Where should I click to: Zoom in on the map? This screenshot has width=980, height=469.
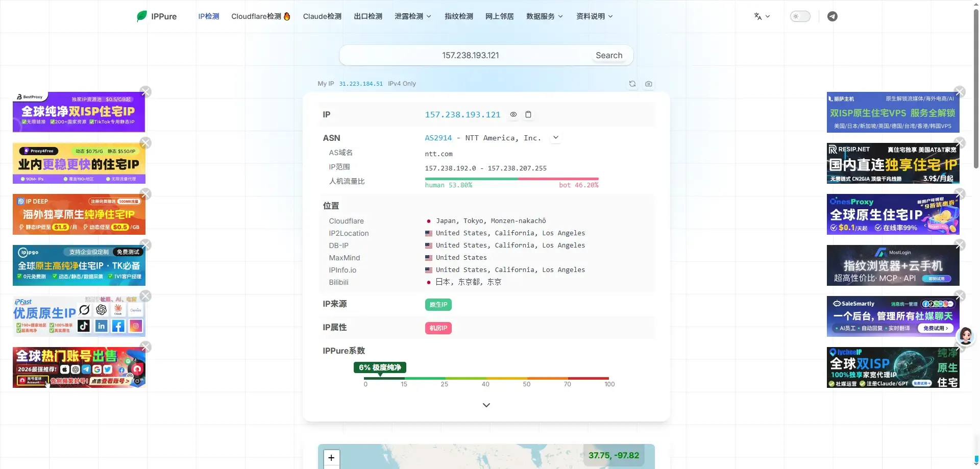[x=331, y=458]
